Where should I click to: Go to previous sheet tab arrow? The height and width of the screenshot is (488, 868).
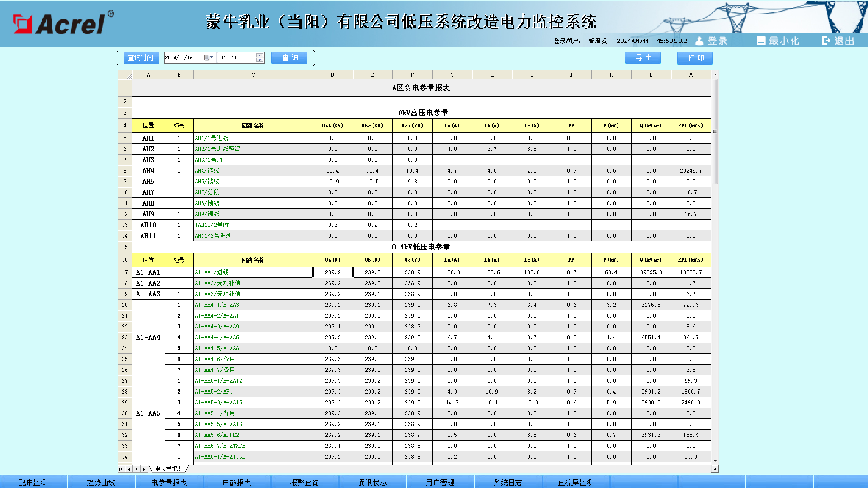(129, 469)
